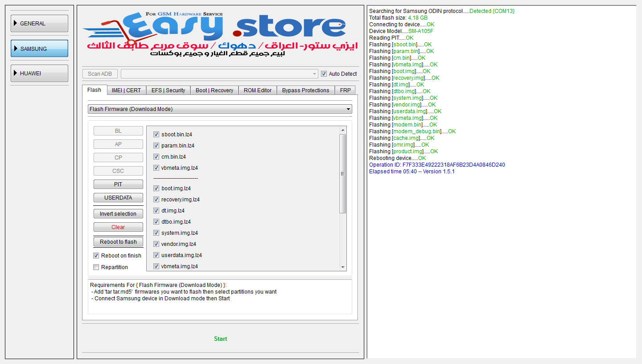Click the Scan ADB button
Viewport: 642px width, 364px height.
pyautogui.click(x=100, y=74)
